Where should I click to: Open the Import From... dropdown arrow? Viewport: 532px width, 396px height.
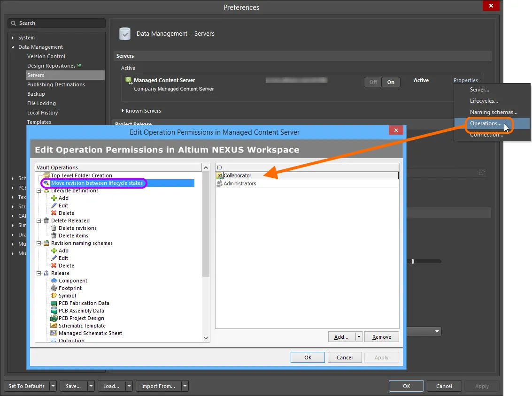[x=185, y=386]
